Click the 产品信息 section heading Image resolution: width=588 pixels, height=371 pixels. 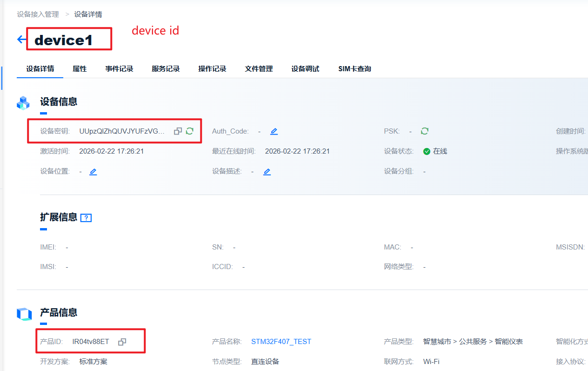click(x=59, y=312)
